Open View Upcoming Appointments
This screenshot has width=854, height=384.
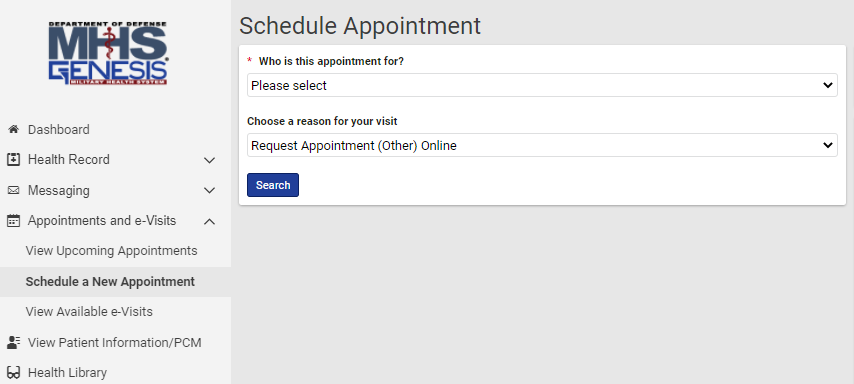(x=112, y=251)
